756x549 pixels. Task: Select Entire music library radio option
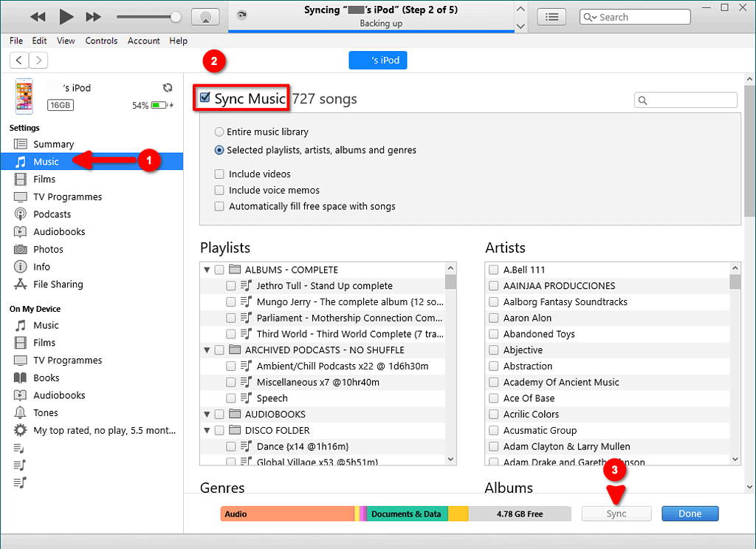(x=219, y=132)
